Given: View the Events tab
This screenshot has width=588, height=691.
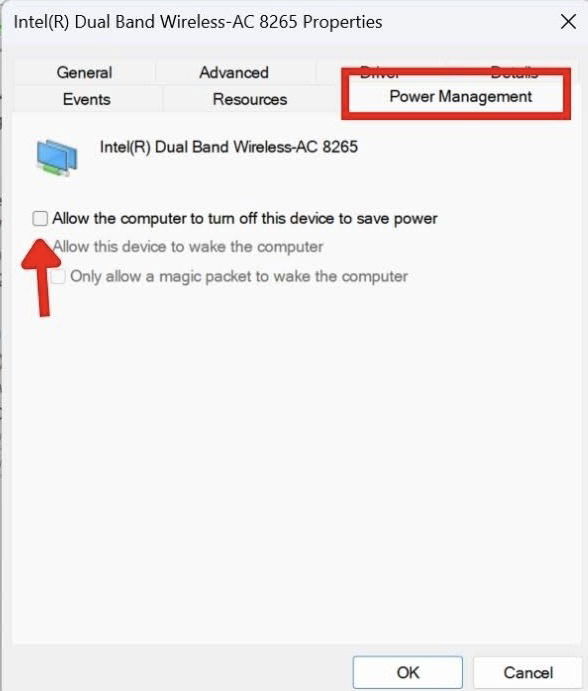Looking at the screenshot, I should click(x=87, y=99).
